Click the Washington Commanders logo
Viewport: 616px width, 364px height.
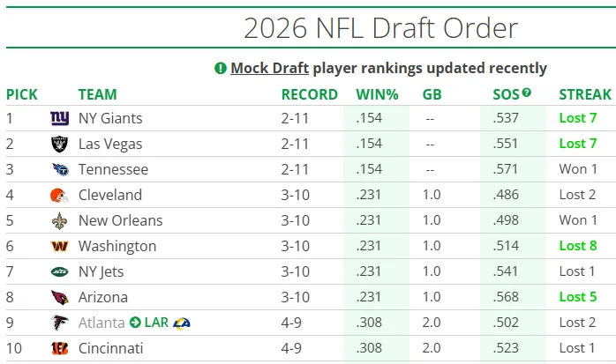[59, 246]
